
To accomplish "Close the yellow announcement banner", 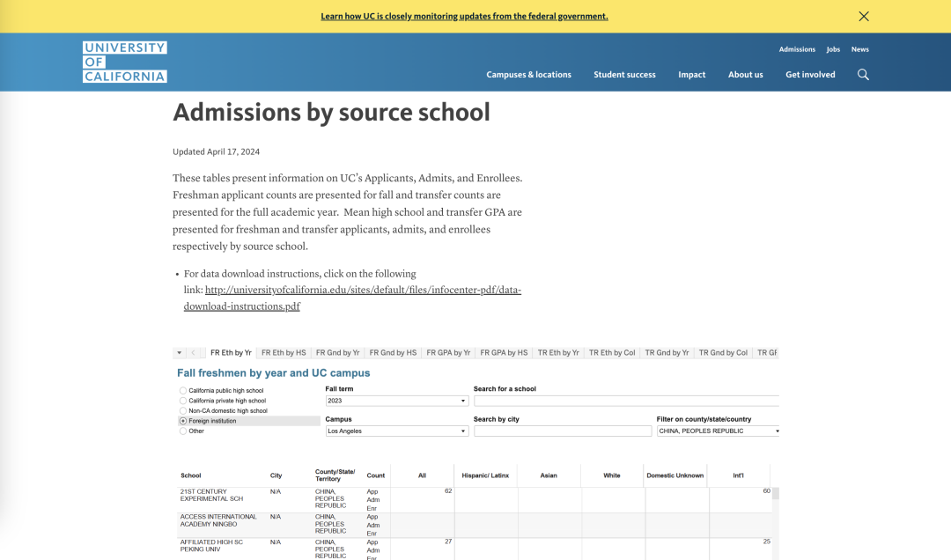I will click(x=864, y=17).
